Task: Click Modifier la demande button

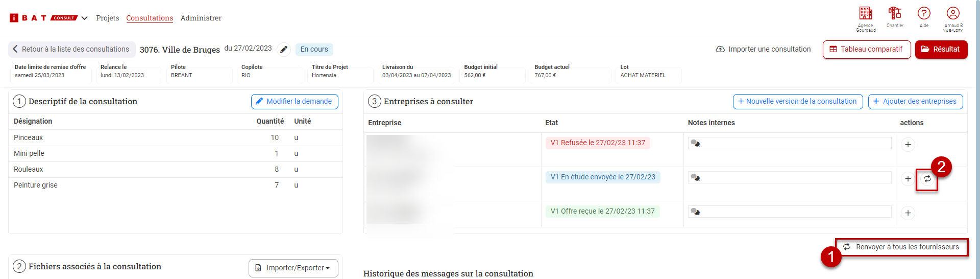Action: [x=295, y=102]
